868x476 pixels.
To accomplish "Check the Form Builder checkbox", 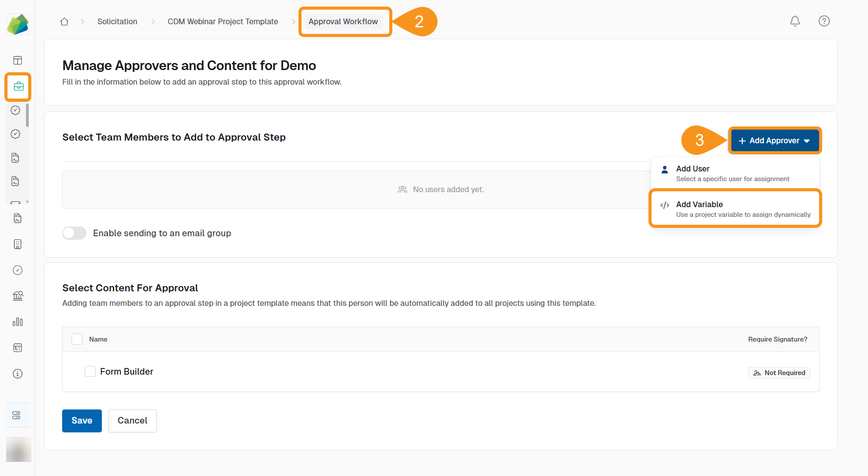I will pyautogui.click(x=90, y=372).
